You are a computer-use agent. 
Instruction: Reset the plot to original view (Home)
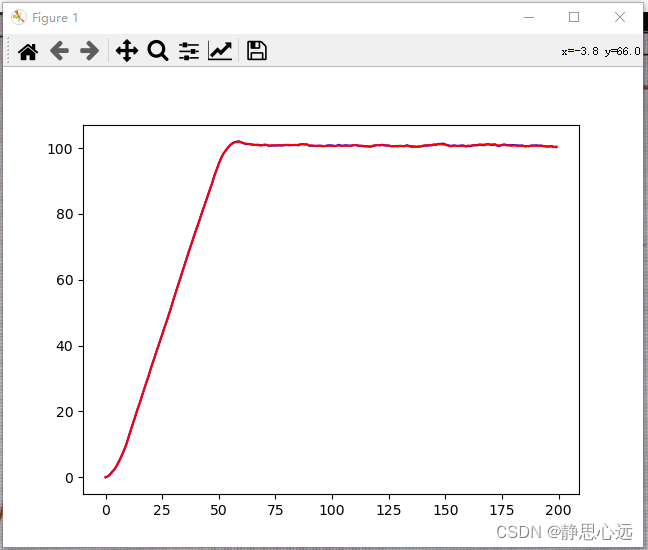click(x=28, y=51)
